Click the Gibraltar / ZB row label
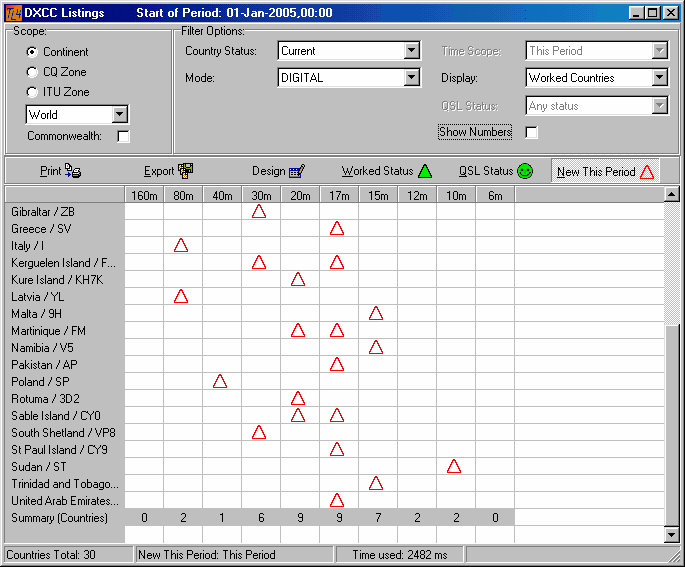The height and width of the screenshot is (567, 685). click(x=43, y=212)
